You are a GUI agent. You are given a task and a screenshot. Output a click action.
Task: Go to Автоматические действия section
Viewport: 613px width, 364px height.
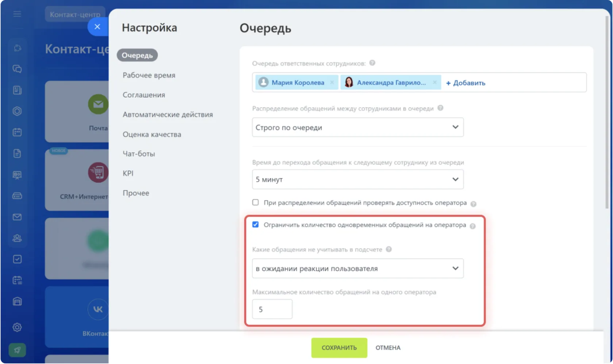(167, 115)
